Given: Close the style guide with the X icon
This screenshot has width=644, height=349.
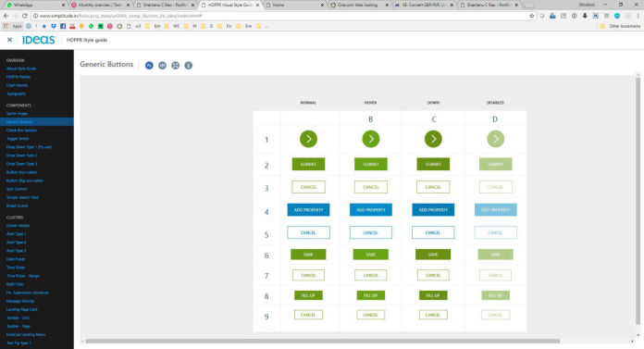Looking at the screenshot, I should (9, 40).
